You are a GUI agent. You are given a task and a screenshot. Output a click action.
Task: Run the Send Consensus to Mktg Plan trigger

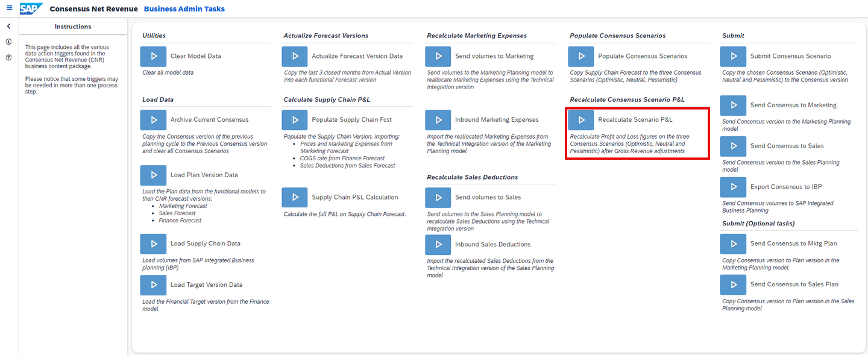(733, 244)
